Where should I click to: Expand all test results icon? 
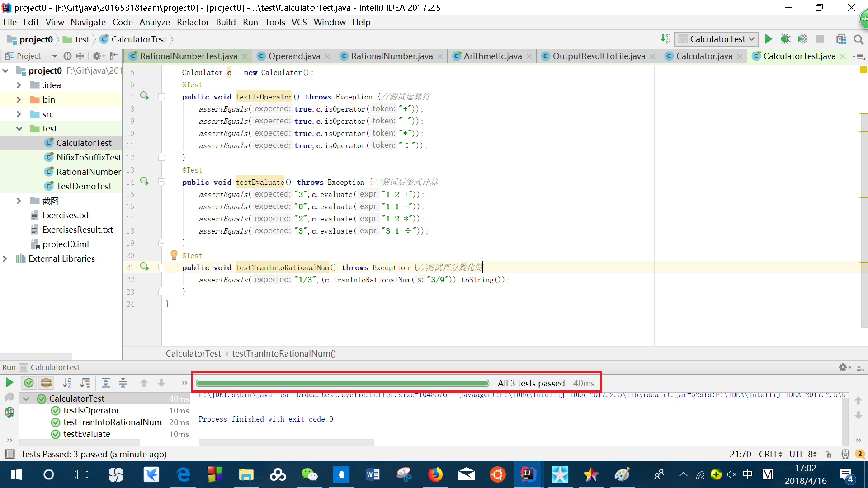106,383
